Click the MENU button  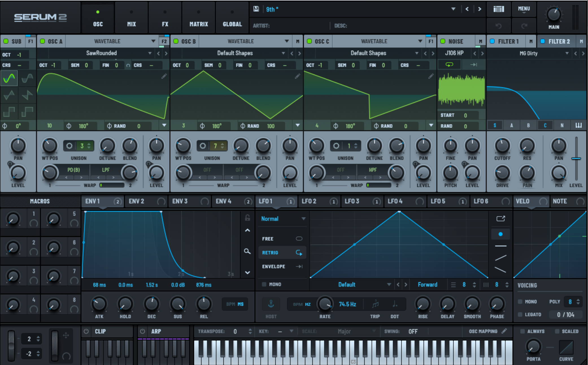pos(524,9)
